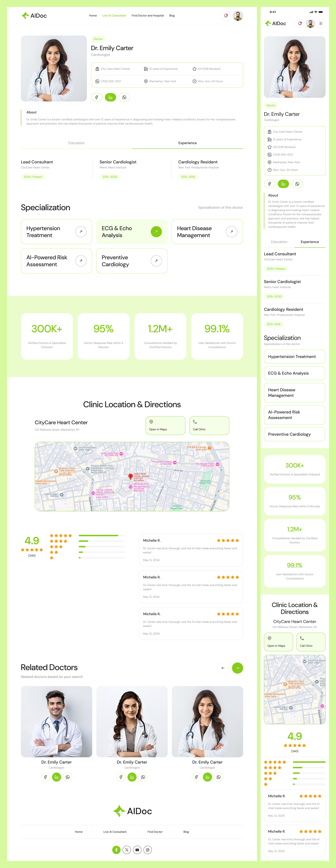Click the arrow icon on Hypertension Treatment card
336x868 pixels.
coord(81,232)
